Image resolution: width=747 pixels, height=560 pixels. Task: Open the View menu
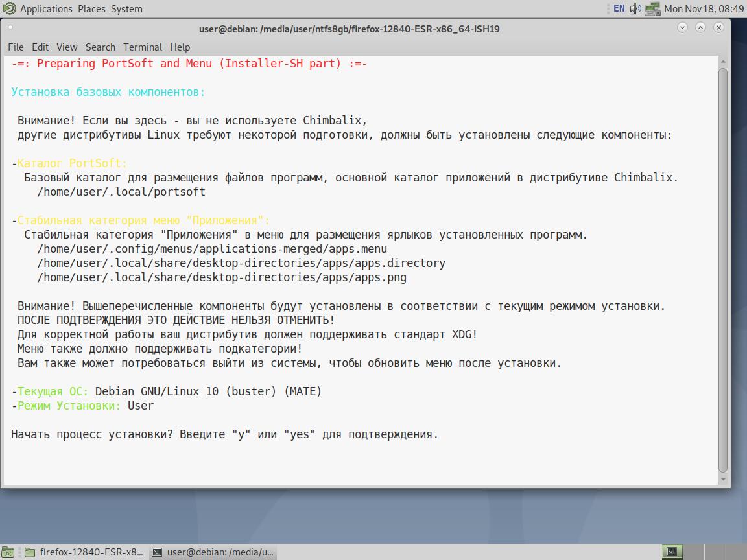[67, 47]
